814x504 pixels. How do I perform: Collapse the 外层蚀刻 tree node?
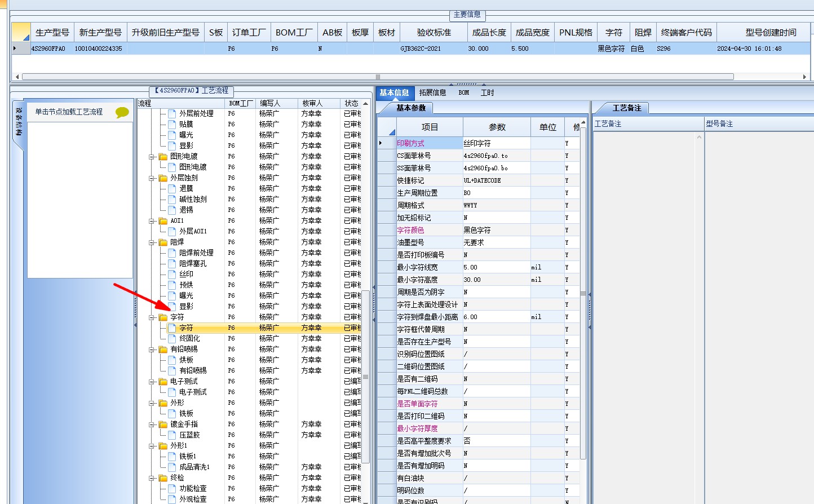(152, 178)
